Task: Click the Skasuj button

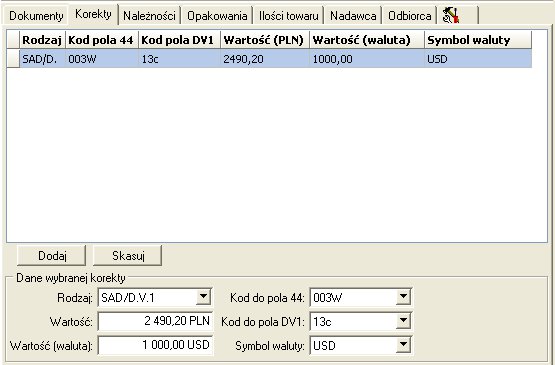Action: [x=128, y=255]
